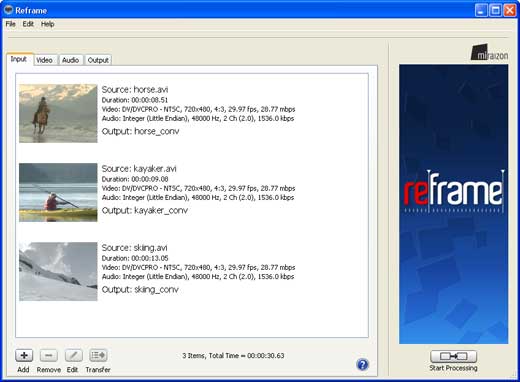Open the Edit menu
The image size is (520, 382).
[28, 24]
